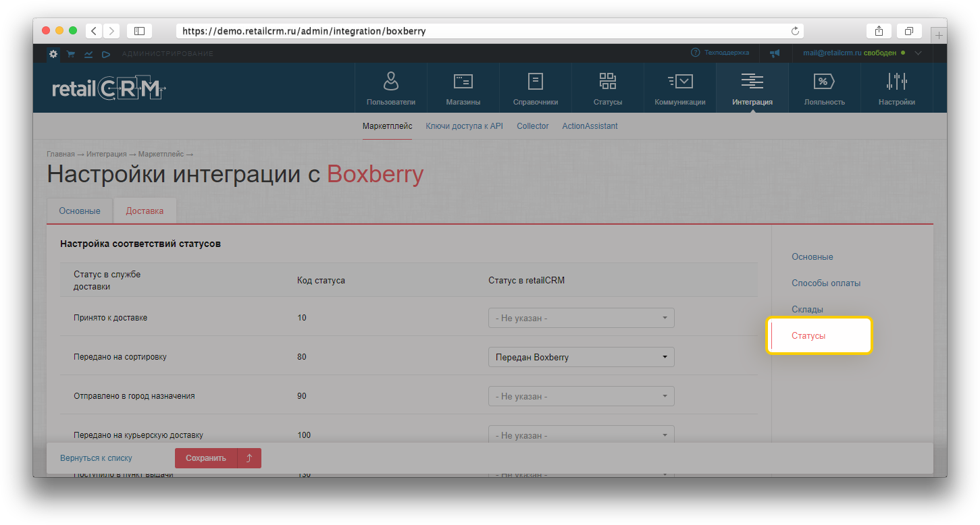The image size is (980, 525).
Task: Click the retailCRM logo
Action: click(x=109, y=88)
